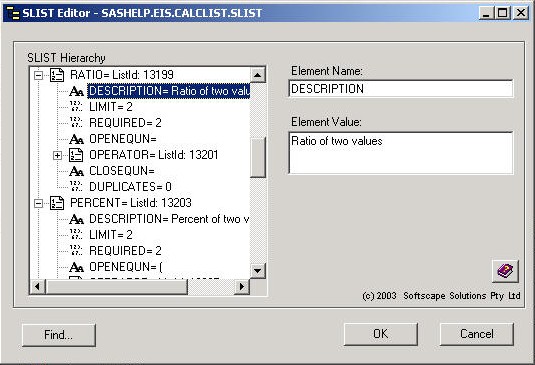The width and height of the screenshot is (535, 365).
Task: Select REQUIRED= 2 under PERCENT
Action: [125, 251]
